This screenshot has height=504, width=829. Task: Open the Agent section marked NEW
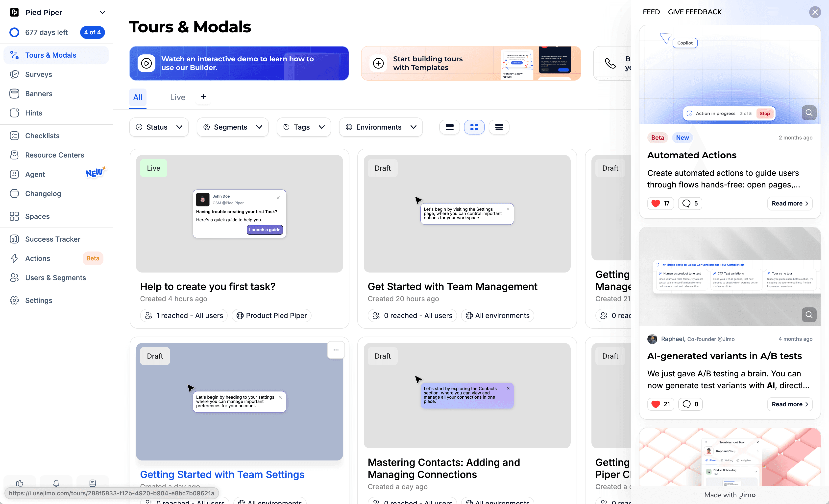(35, 174)
